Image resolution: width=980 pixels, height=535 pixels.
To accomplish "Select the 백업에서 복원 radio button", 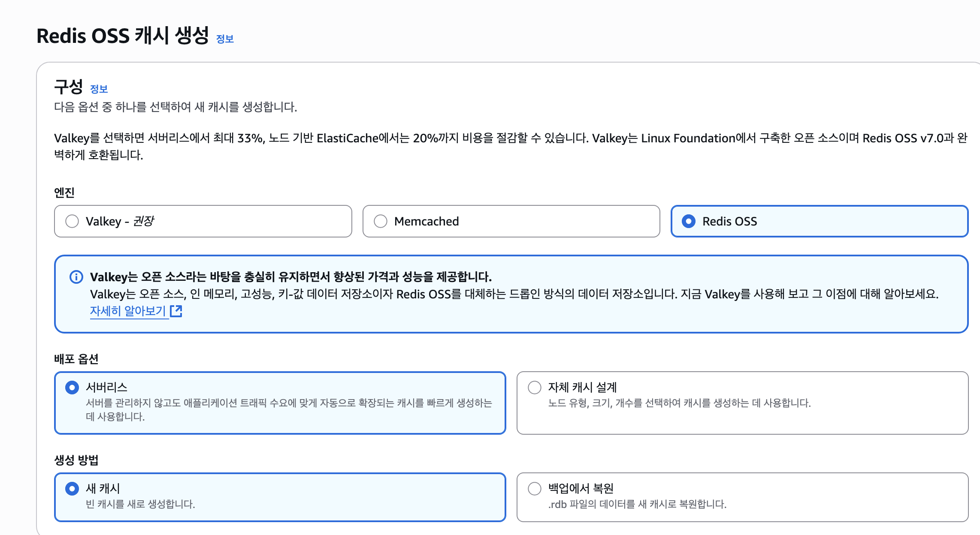I will [534, 489].
